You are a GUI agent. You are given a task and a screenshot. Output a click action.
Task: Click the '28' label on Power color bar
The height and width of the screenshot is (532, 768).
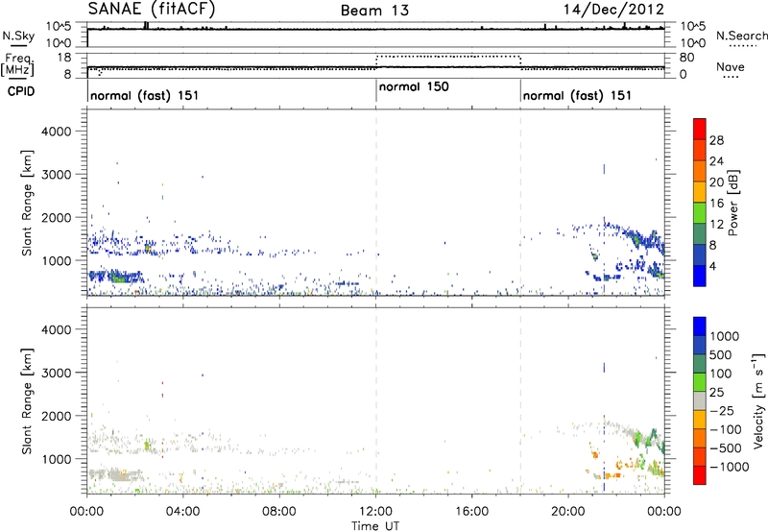coord(716,140)
